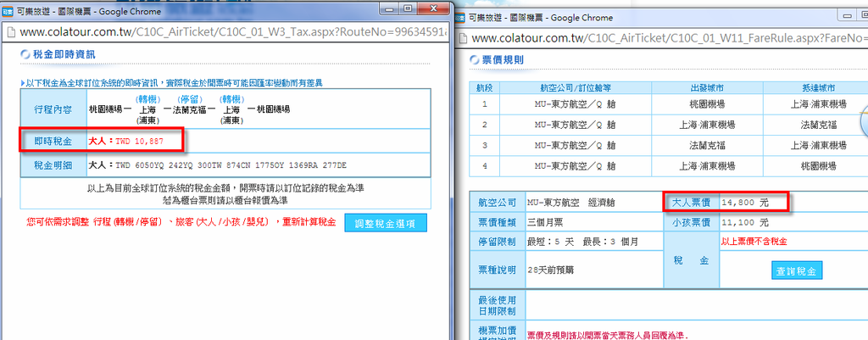The image size is (868, 340).
Task: Click red text 票價及規則請以開票當天票務人員回覆為準
Action: (607, 336)
